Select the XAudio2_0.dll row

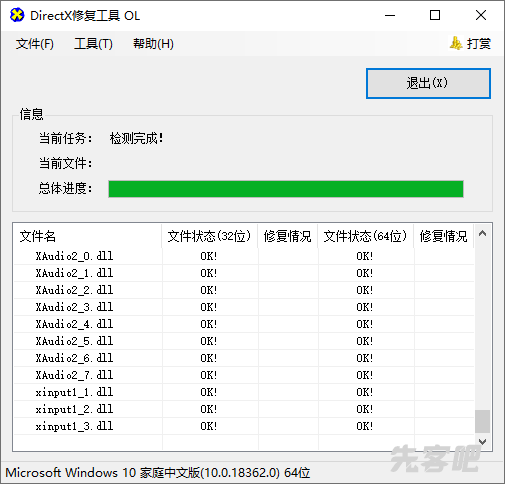coord(244,256)
